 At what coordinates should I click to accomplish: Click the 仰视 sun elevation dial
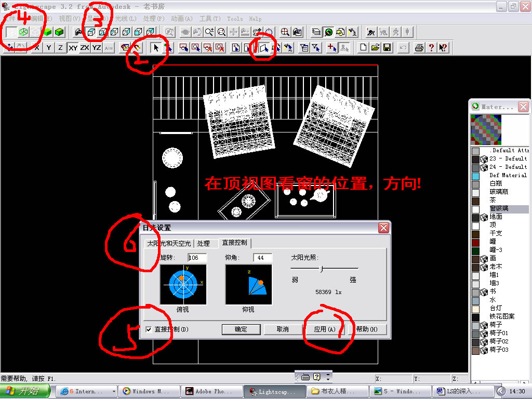249,284
